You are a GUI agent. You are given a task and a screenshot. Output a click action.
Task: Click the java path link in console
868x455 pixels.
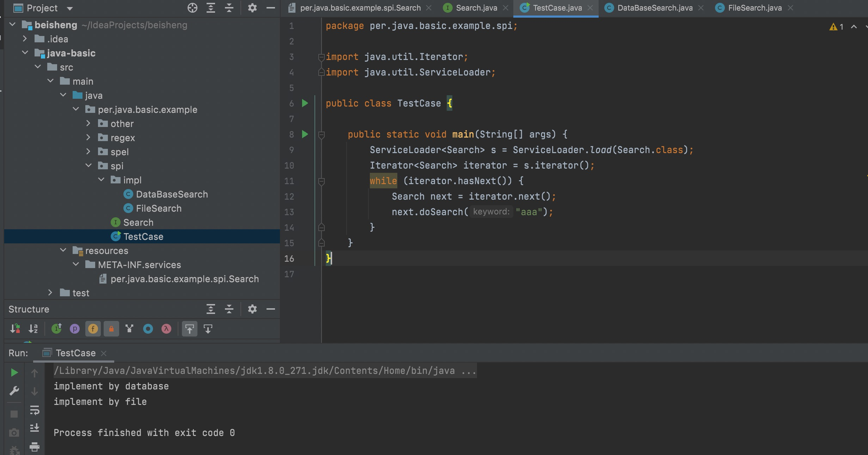click(x=265, y=371)
